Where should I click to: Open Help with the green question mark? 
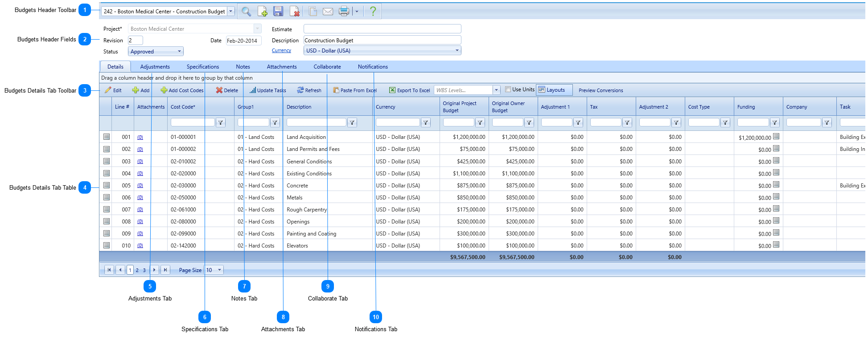click(373, 11)
